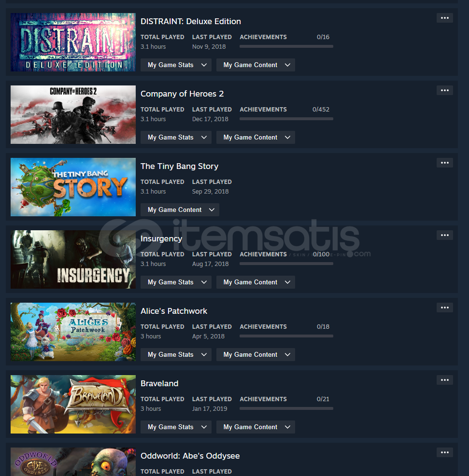Open the three-dot menu for Company of Heroes 2
The width and height of the screenshot is (469, 476).
tap(445, 90)
